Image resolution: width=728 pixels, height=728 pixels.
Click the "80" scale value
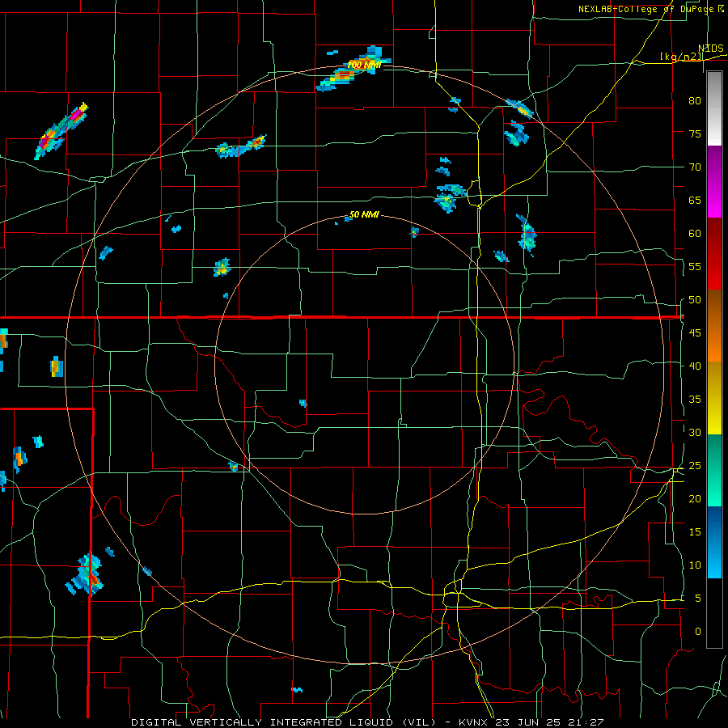click(x=695, y=101)
